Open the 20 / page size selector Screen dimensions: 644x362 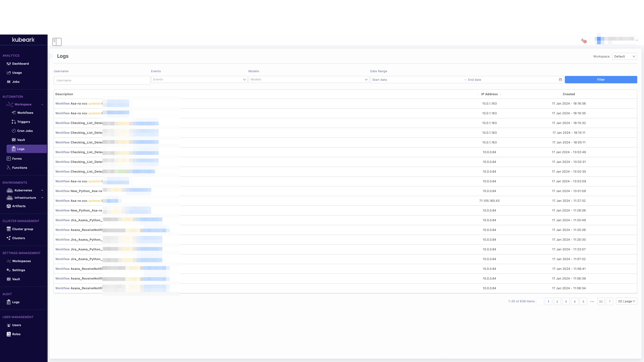click(x=626, y=301)
